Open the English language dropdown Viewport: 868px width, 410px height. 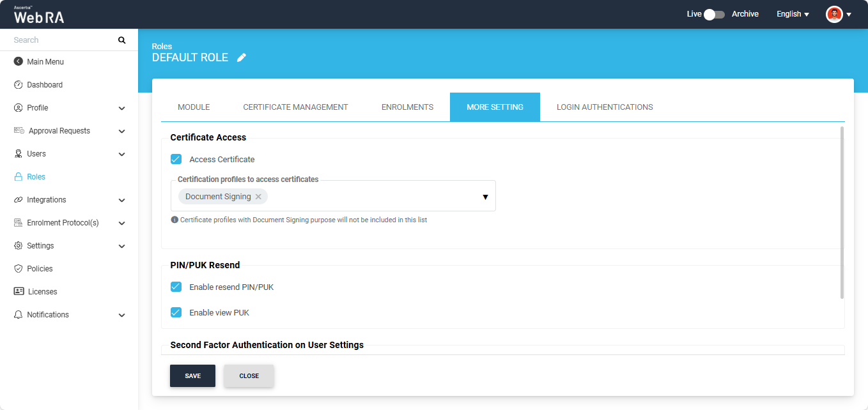coord(793,14)
